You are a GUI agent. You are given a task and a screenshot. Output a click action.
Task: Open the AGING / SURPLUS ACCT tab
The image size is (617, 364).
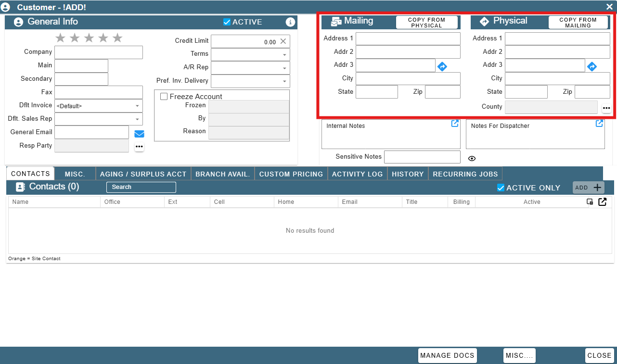point(143,174)
